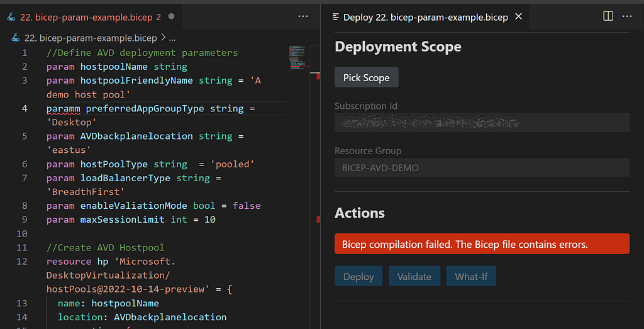Split the Deploy editor to the right

coord(608,16)
